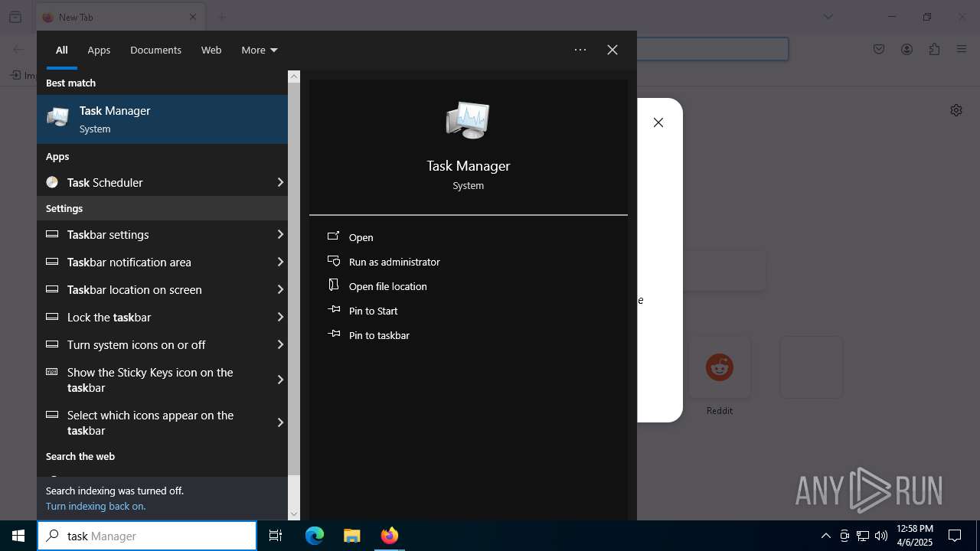The width and height of the screenshot is (980, 551).
Task: Show hidden system tray icons
Action: coord(826,536)
